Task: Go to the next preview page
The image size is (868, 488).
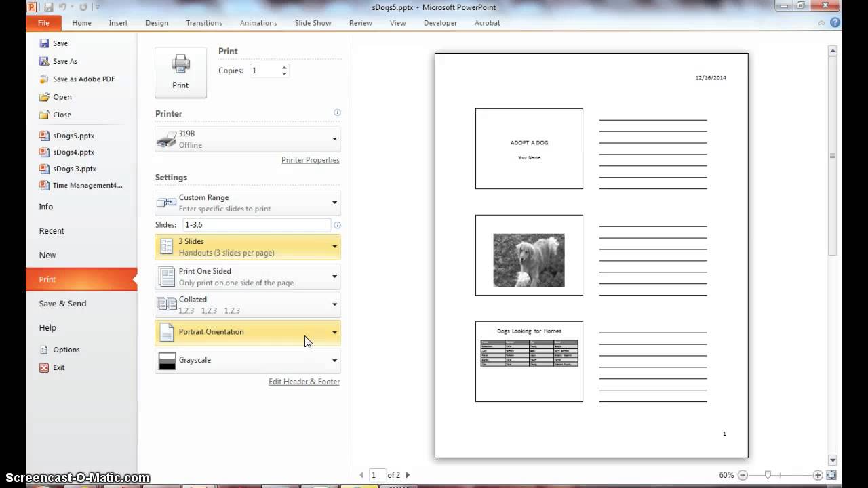Action: click(x=408, y=475)
